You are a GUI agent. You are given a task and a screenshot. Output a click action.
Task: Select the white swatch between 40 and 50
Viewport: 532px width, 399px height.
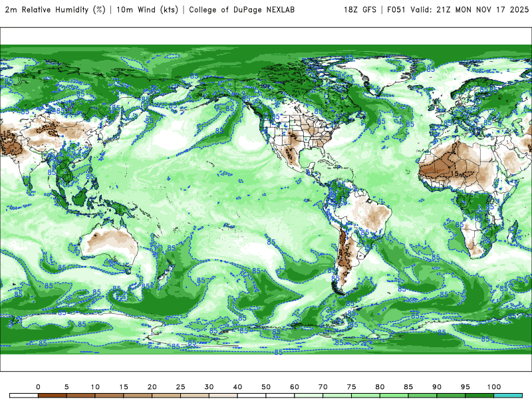[252, 396]
